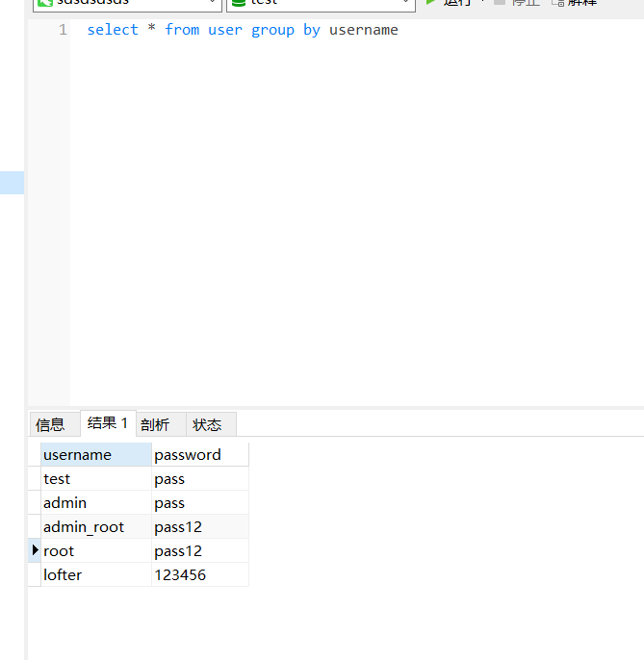Screen dimensions: 644x660
Task: Select the 123456 password cell
Action: (200, 574)
